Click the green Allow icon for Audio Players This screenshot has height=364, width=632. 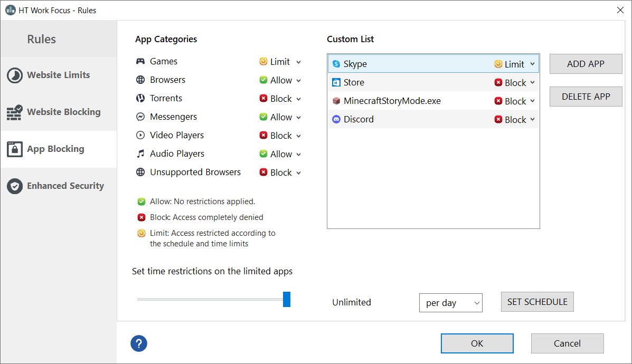click(x=263, y=154)
